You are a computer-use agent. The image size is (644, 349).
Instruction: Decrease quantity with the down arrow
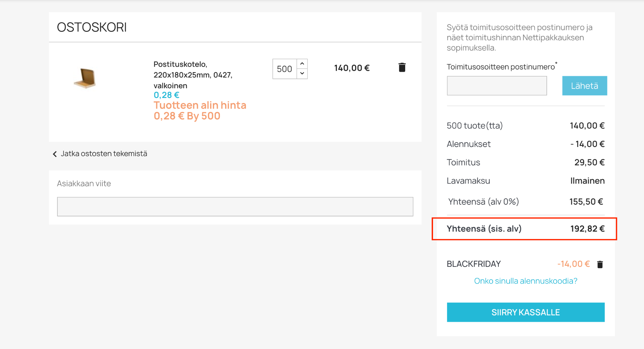[x=302, y=73]
